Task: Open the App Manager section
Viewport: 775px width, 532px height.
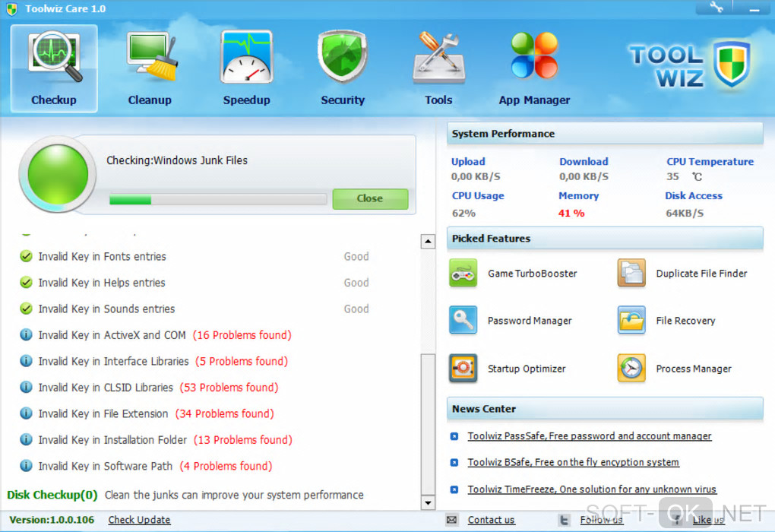Action: pos(534,68)
